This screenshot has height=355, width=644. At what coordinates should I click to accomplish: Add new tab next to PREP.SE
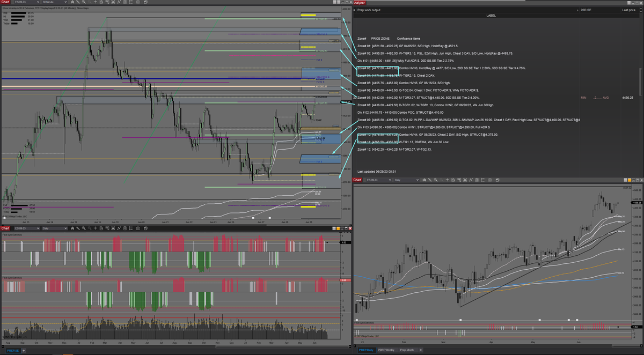tap(24, 350)
